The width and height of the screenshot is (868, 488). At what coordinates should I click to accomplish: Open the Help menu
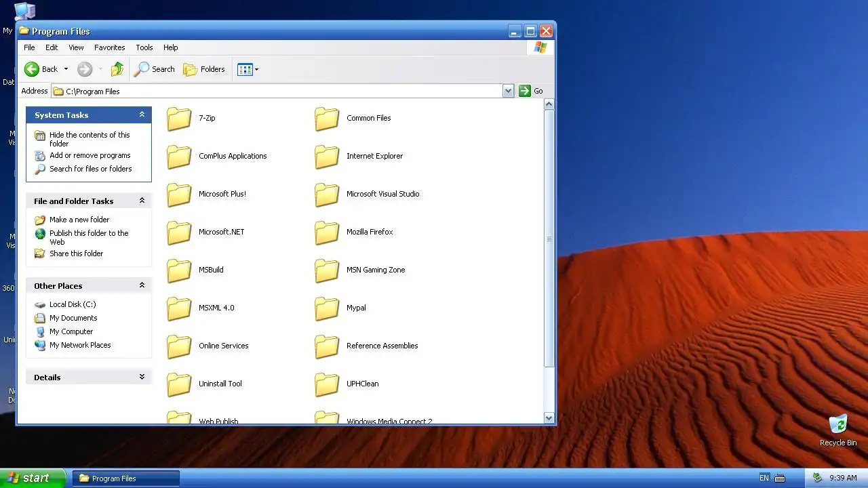pos(171,47)
